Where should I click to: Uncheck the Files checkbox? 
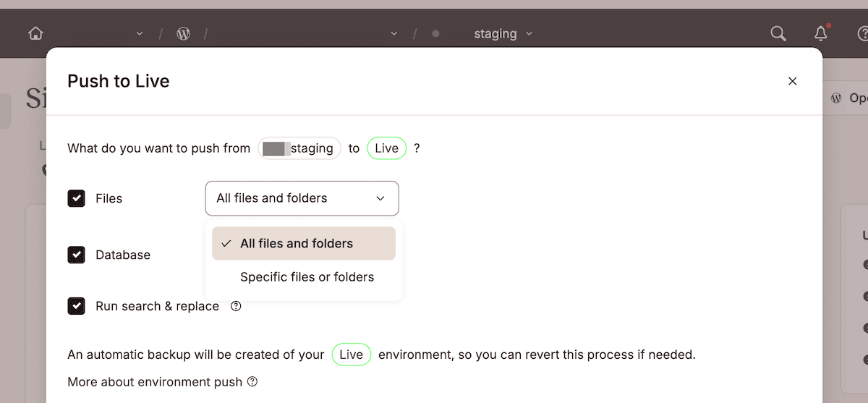point(77,198)
